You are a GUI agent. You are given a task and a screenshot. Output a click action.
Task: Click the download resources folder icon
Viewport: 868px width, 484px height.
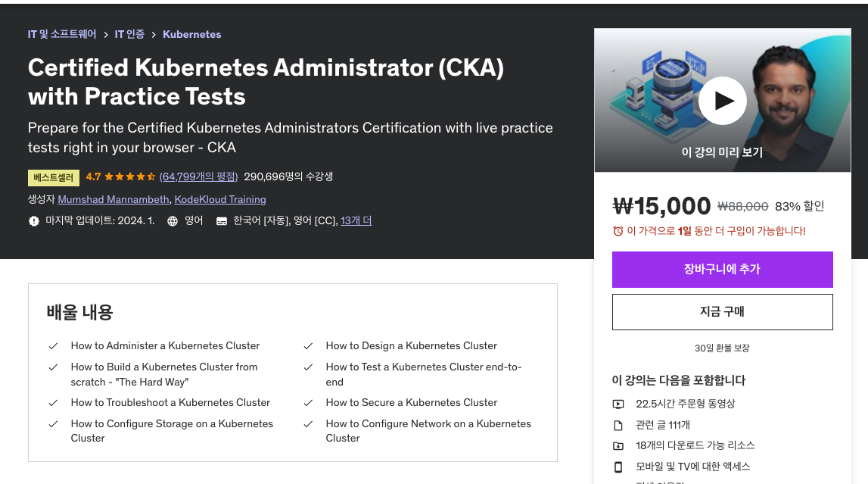pyautogui.click(x=618, y=446)
